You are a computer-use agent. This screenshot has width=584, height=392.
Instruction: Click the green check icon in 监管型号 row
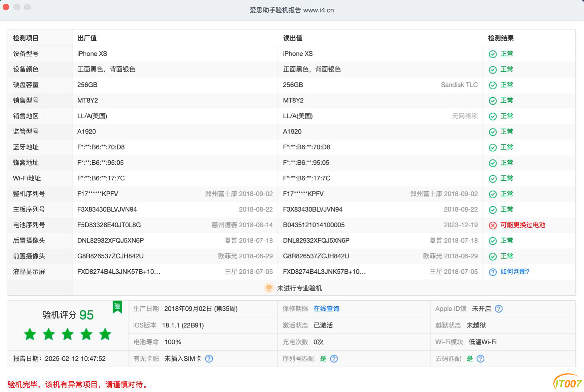tap(493, 132)
